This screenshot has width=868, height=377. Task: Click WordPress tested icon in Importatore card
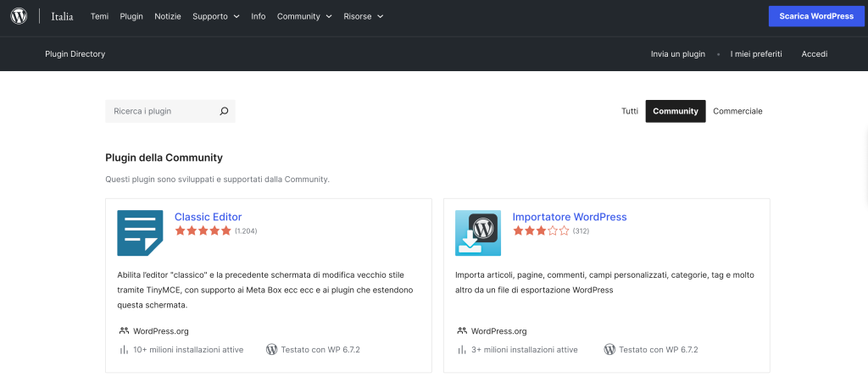[609, 349]
